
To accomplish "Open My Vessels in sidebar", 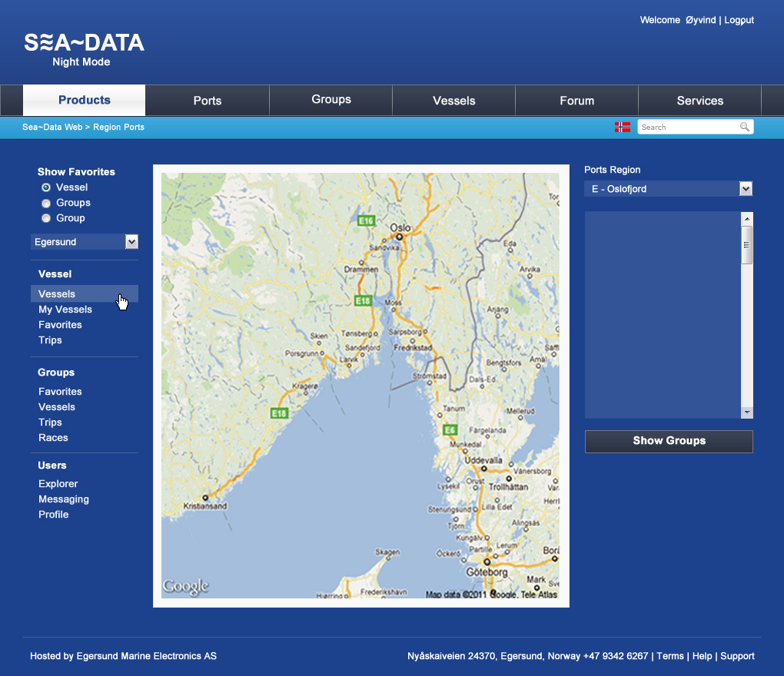I will pos(65,310).
